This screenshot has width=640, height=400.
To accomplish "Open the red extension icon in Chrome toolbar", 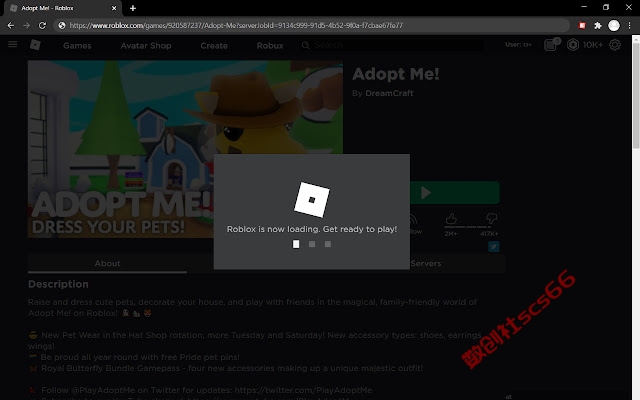I will pyautogui.click(x=582, y=25).
